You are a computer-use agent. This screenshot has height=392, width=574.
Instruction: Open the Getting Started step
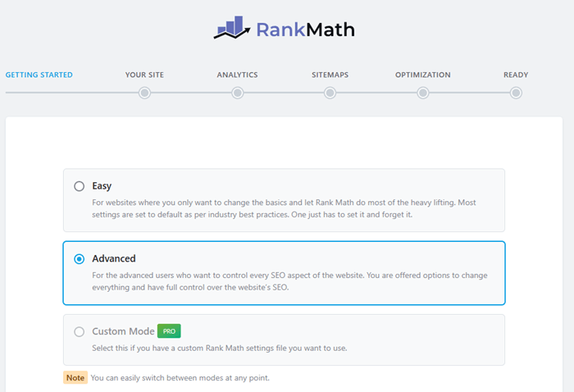point(39,75)
